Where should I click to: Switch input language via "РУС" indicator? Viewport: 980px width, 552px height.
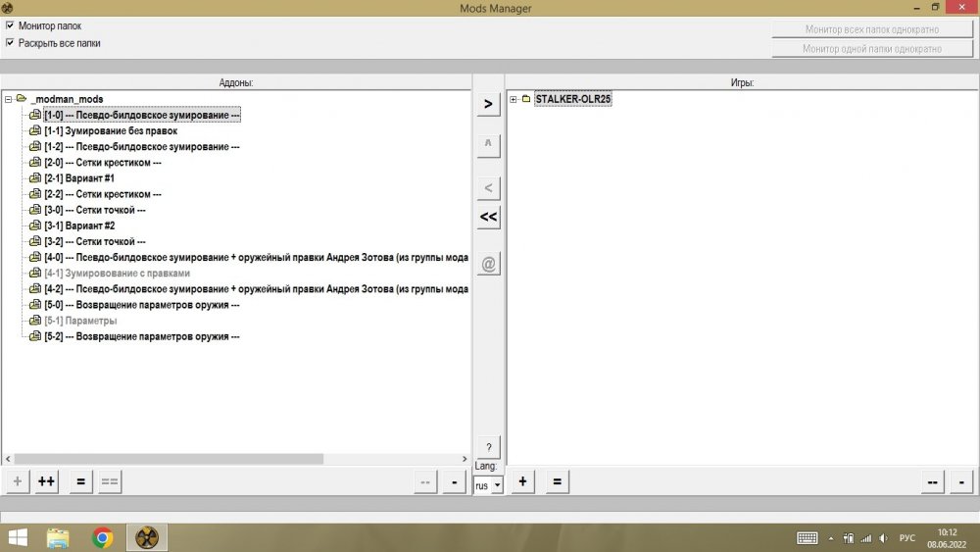pyautogui.click(x=906, y=538)
